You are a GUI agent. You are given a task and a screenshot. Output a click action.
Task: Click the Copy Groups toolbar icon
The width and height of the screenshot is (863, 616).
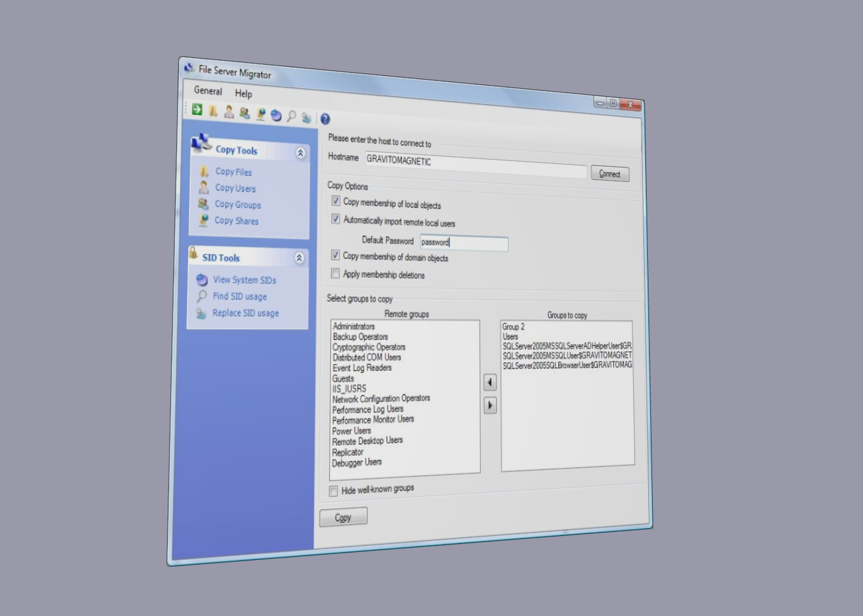click(245, 113)
